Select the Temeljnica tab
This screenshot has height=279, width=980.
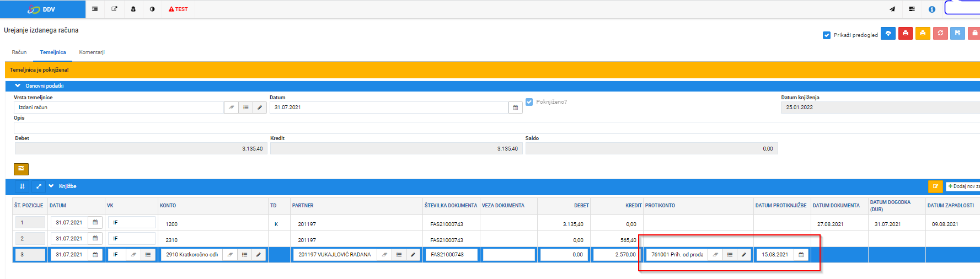53,52
